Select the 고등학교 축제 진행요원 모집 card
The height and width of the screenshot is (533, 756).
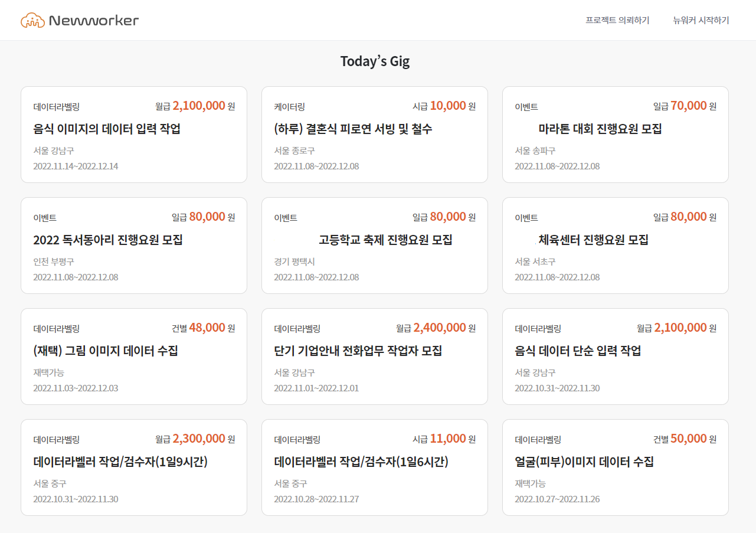385,240
